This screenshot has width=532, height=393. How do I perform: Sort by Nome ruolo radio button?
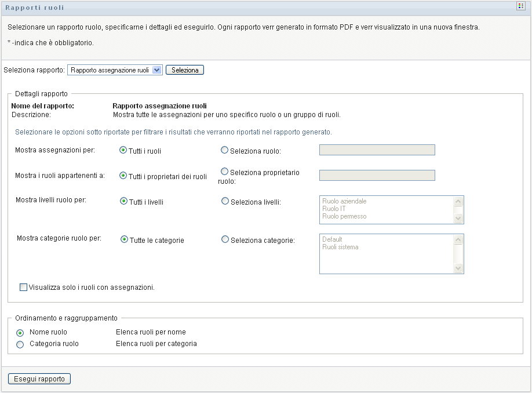(x=20, y=333)
